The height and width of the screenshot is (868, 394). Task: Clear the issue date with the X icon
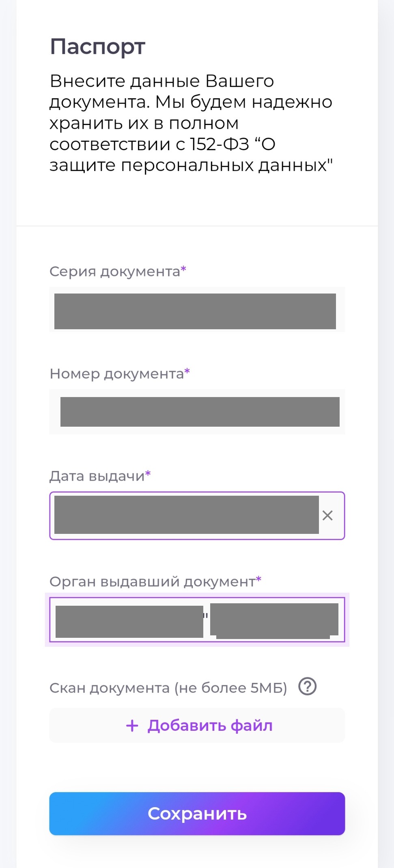point(327,516)
